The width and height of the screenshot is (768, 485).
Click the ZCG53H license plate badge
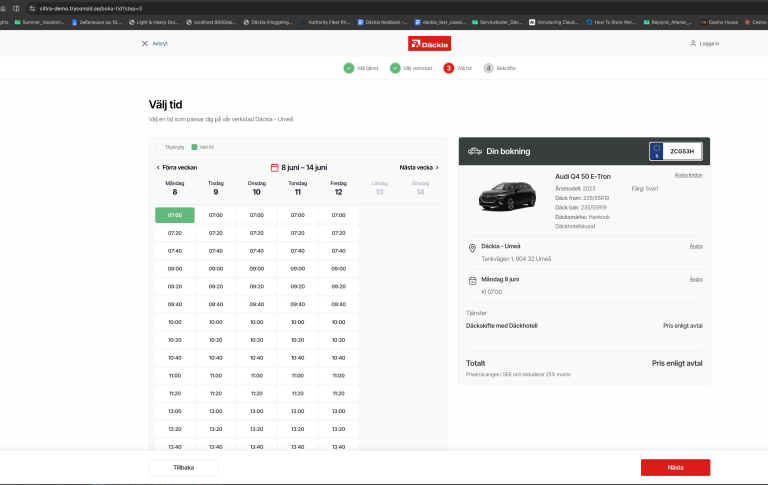pyautogui.click(x=676, y=151)
